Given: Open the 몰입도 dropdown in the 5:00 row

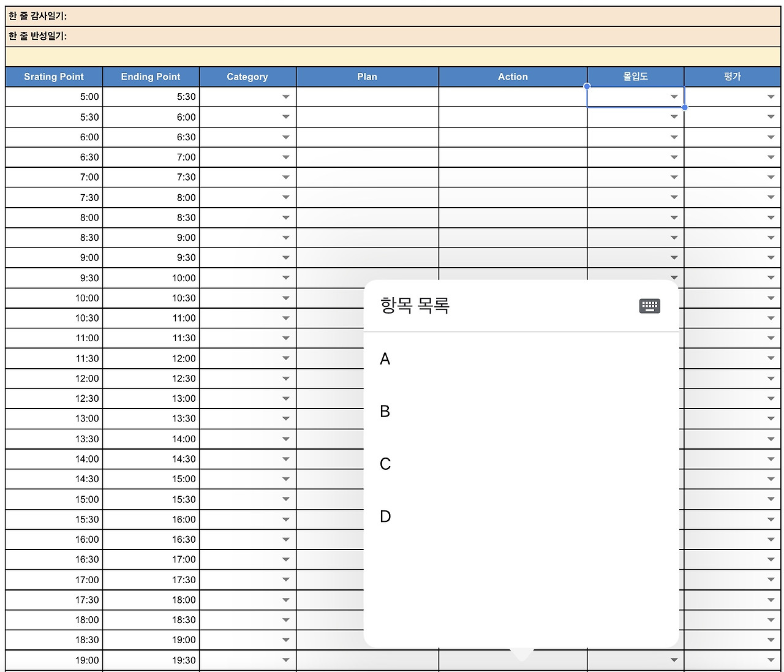Looking at the screenshot, I should coord(674,97).
